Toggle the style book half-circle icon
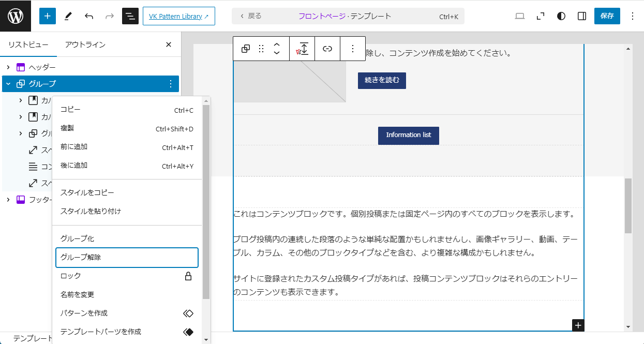The width and height of the screenshot is (644, 344). [x=561, y=16]
